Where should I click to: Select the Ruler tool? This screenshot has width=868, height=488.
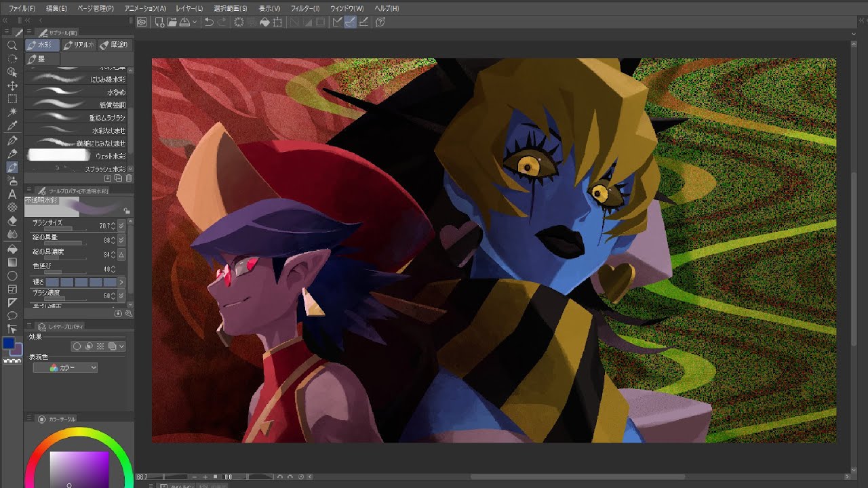[x=12, y=302]
